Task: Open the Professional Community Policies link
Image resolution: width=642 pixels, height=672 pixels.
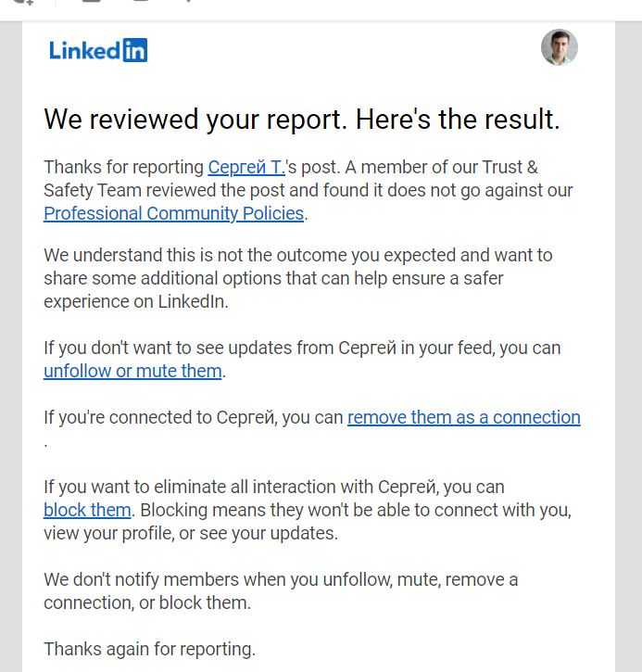Action: [174, 213]
